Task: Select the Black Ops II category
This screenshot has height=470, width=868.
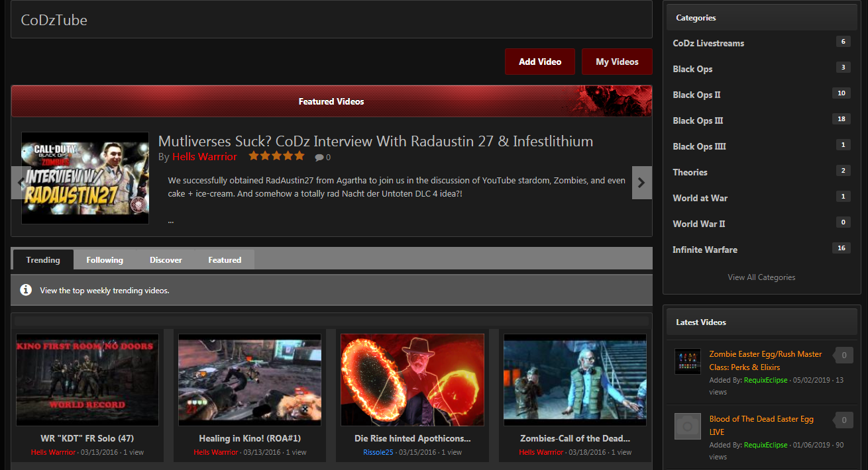Action: coord(696,95)
